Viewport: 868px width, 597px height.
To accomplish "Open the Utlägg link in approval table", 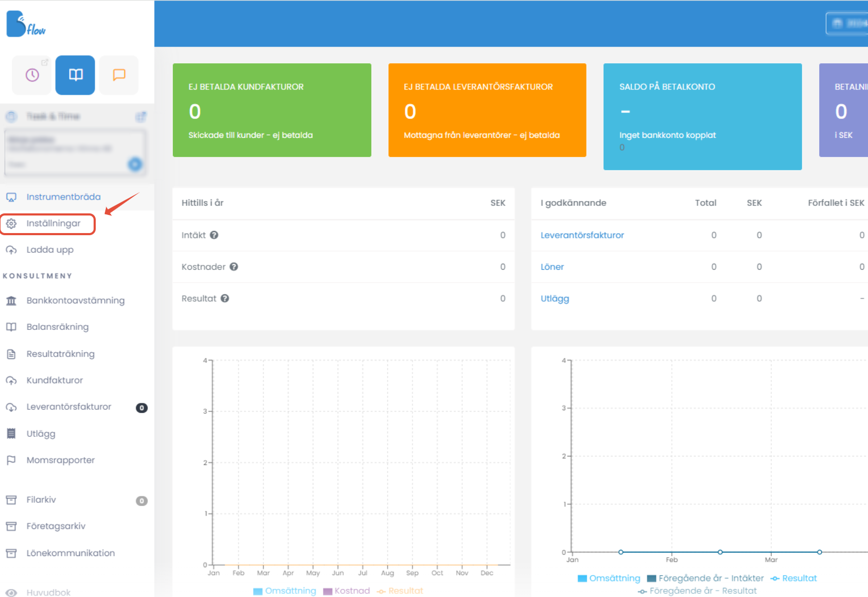I will coord(555,299).
